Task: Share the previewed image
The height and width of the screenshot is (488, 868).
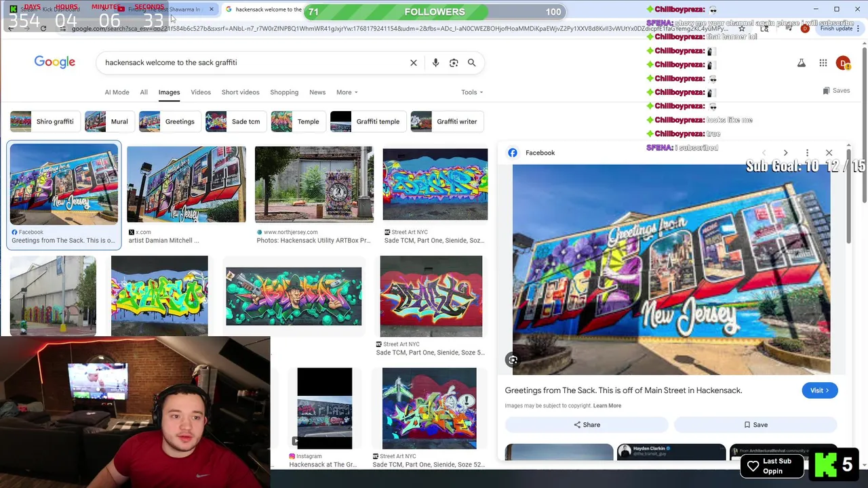Action: coord(587,425)
